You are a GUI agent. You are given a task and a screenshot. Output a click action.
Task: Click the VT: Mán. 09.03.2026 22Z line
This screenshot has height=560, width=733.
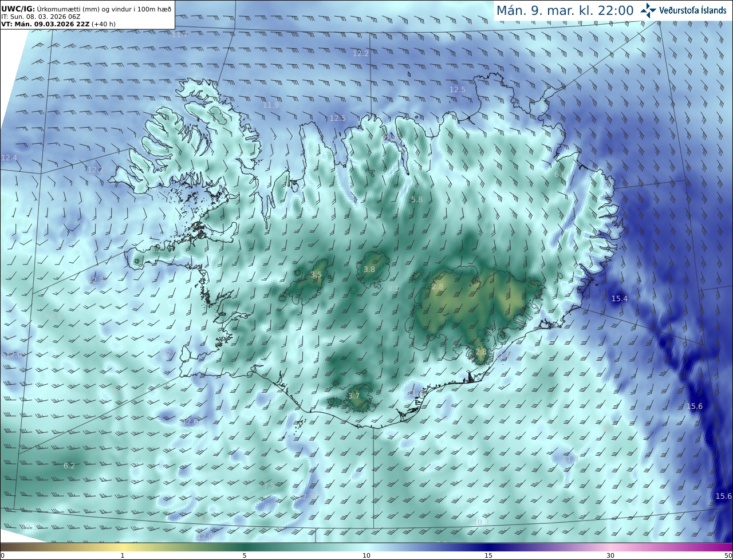58,24
